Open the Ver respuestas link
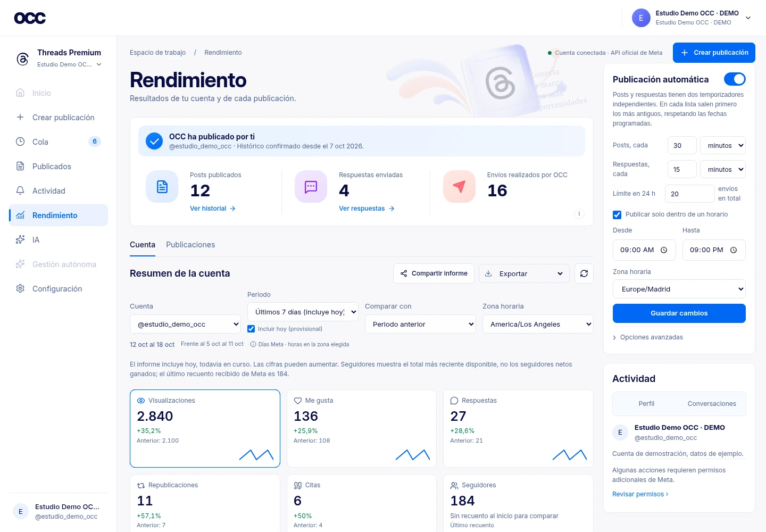The height and width of the screenshot is (532, 766). 367,209
